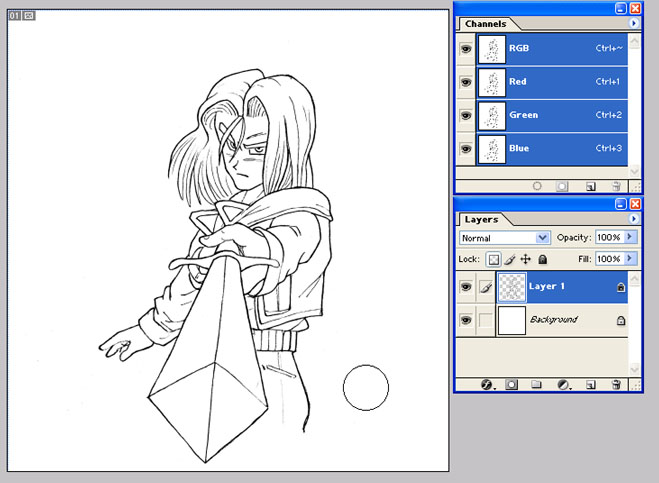Add a layer mask in Layers panel
Screen dimensions: 659x483
pos(511,384)
